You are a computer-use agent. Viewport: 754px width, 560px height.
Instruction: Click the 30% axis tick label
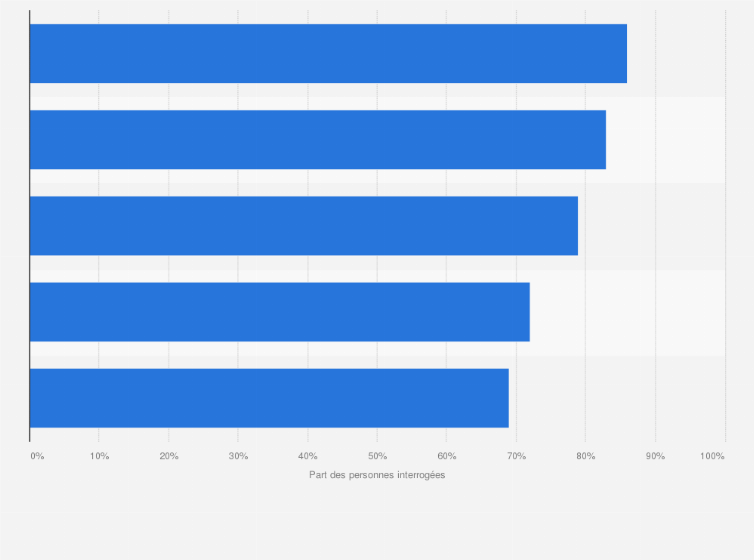click(238, 456)
